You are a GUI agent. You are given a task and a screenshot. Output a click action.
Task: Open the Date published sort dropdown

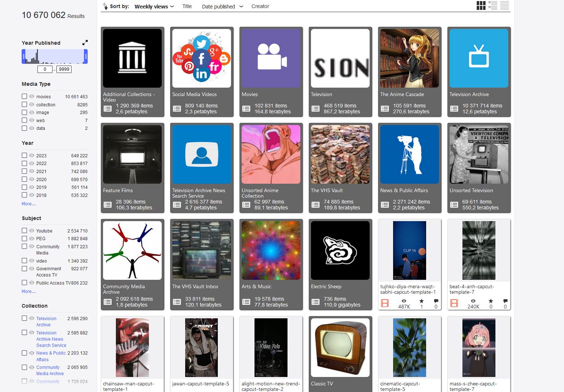222,7
